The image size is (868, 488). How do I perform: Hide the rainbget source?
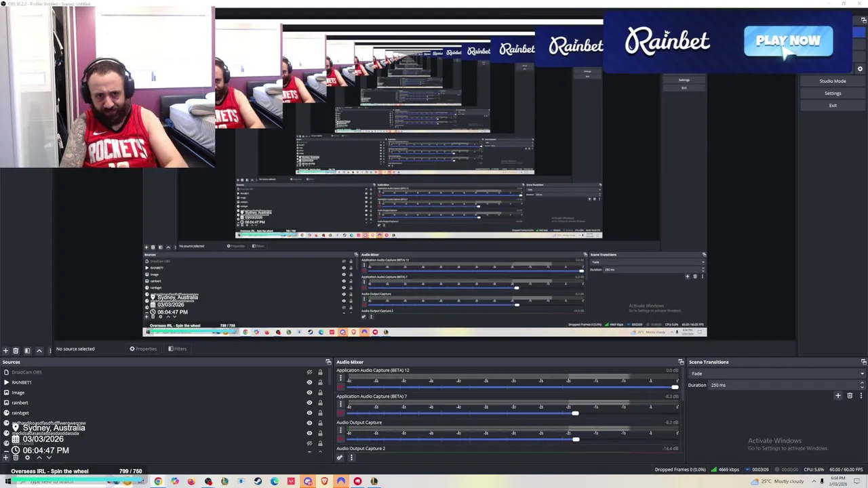tap(309, 413)
